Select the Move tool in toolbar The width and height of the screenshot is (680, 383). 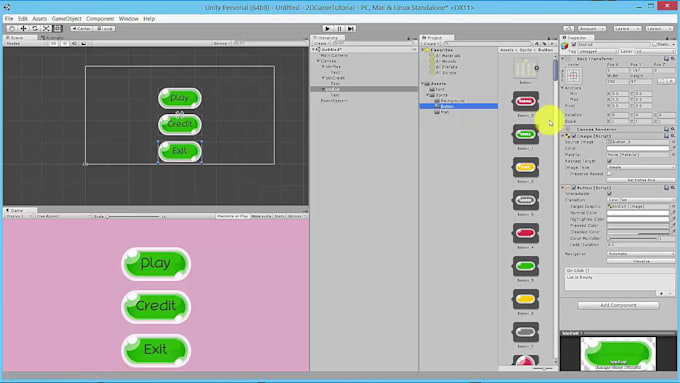(x=23, y=29)
